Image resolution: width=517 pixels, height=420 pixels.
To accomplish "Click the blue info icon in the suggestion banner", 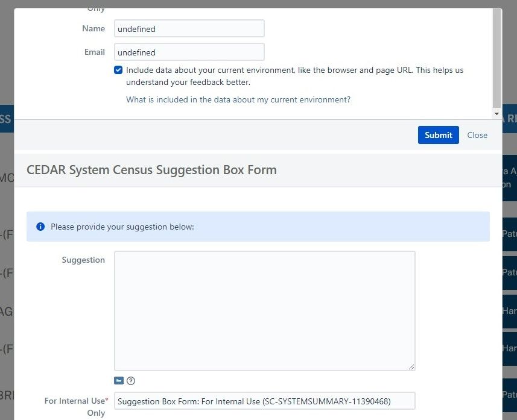I will 40,226.
